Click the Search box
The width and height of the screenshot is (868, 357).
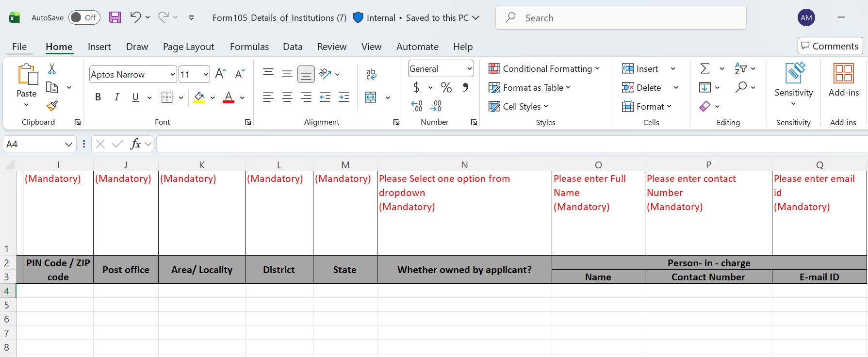click(x=621, y=17)
